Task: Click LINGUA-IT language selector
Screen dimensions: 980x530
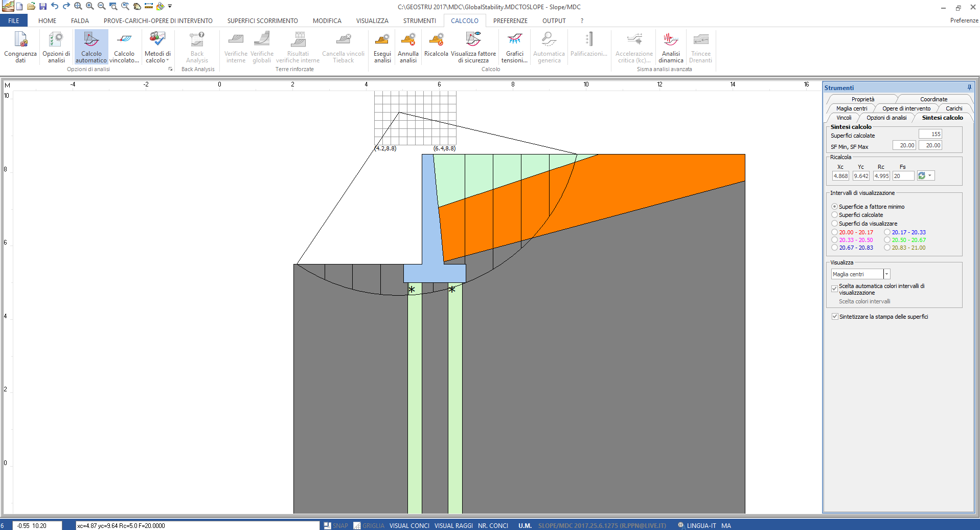Action: [x=697, y=525]
